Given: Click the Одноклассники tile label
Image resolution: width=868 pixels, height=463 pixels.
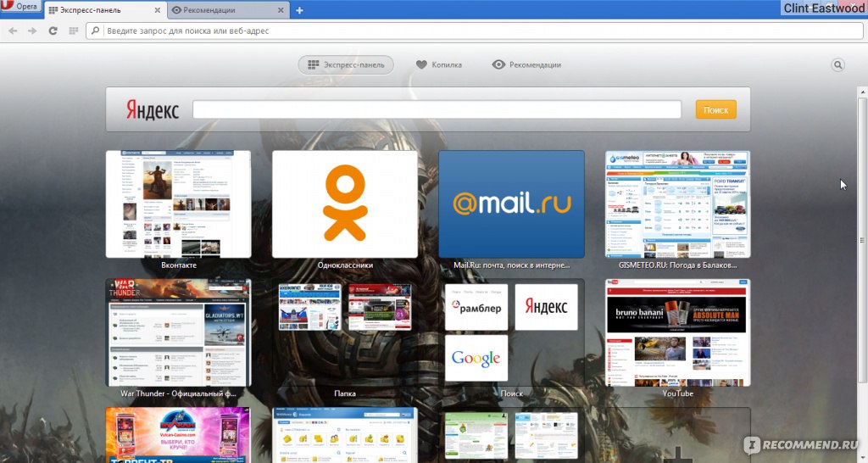Looking at the screenshot, I should click(345, 265).
